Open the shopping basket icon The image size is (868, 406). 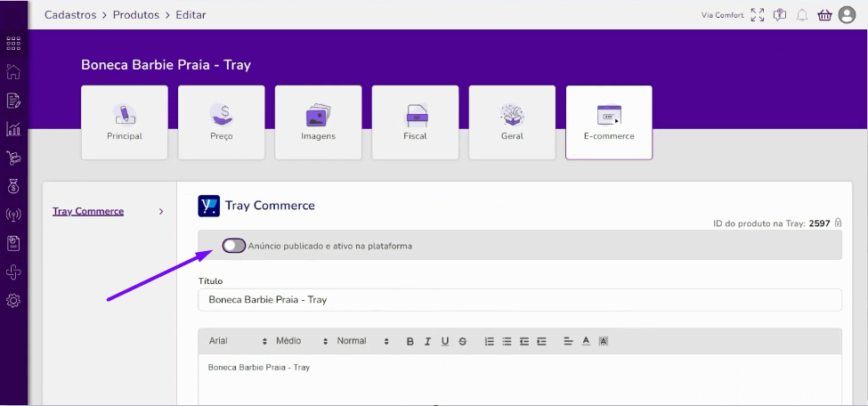[824, 15]
